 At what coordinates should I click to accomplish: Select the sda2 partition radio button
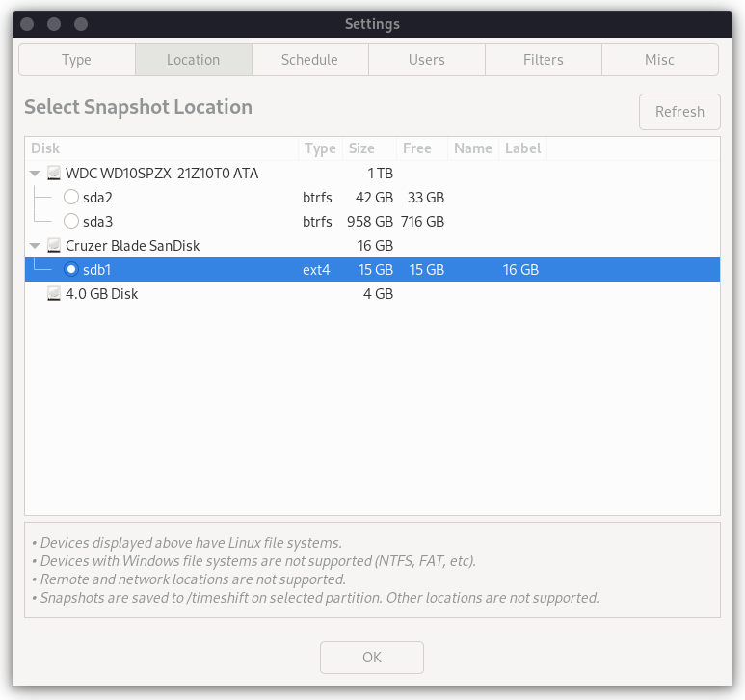coord(71,198)
